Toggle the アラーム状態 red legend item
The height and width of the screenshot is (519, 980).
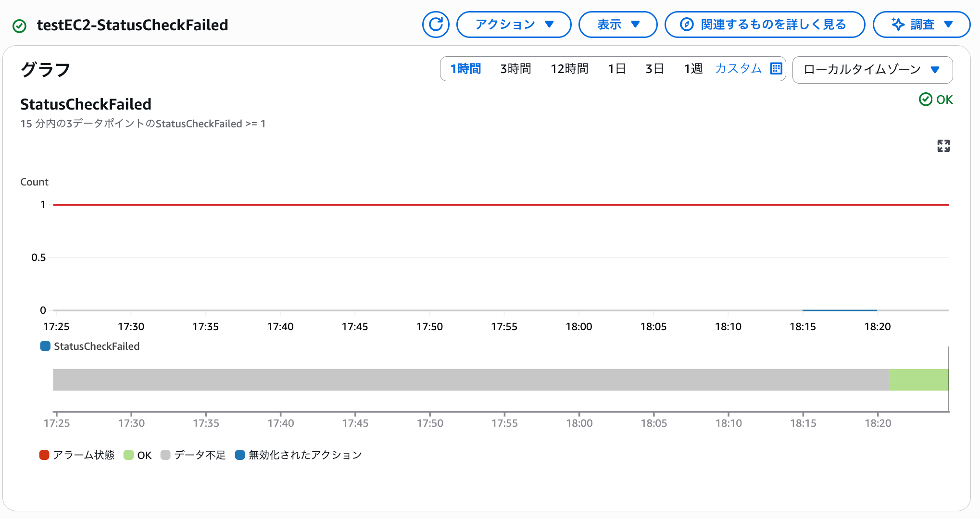pos(77,455)
